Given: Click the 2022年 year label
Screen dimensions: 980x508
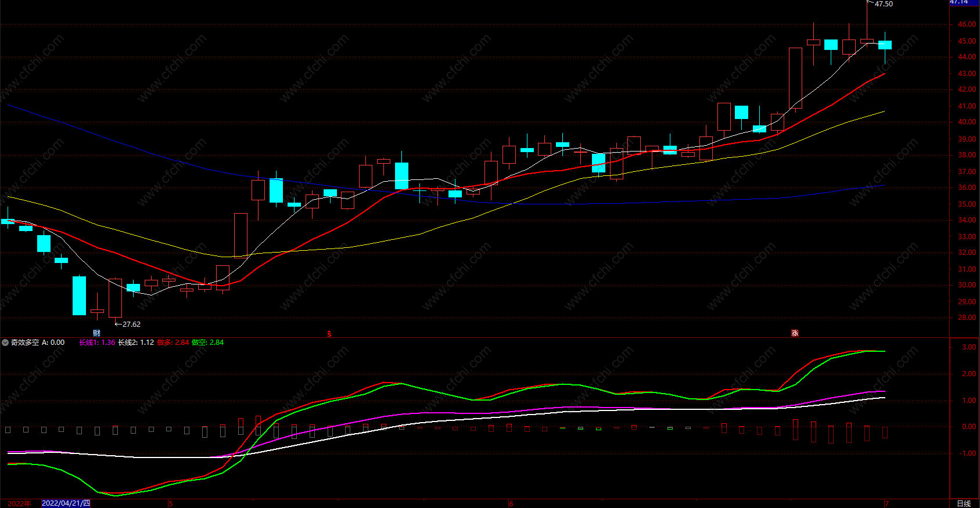Looking at the screenshot, I should tap(19, 503).
